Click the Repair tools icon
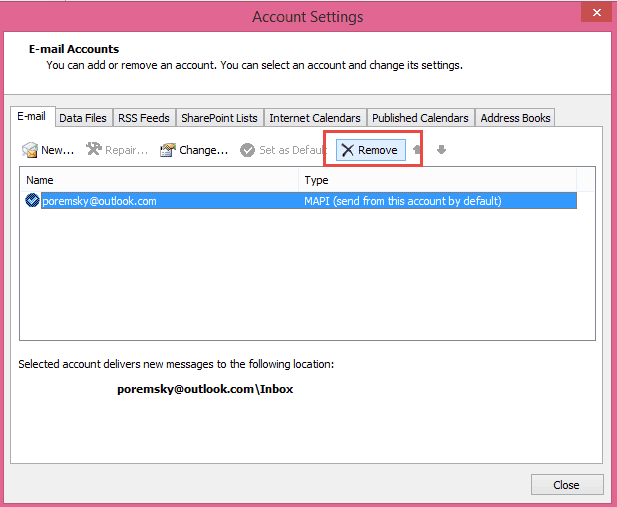This screenshot has height=507, width=617. tap(94, 149)
